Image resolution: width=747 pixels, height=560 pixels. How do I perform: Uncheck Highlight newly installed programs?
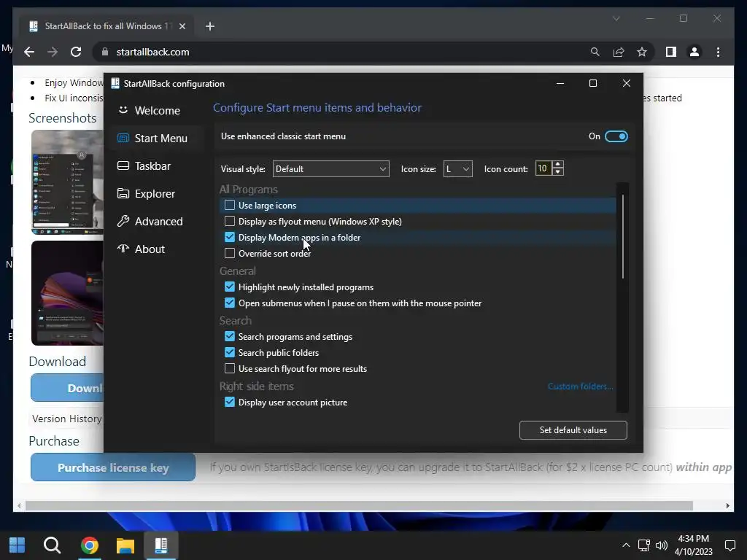click(230, 287)
